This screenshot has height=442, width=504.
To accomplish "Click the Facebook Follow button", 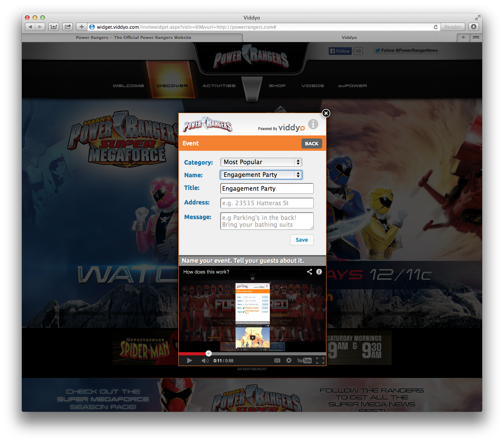I will pyautogui.click(x=340, y=51).
